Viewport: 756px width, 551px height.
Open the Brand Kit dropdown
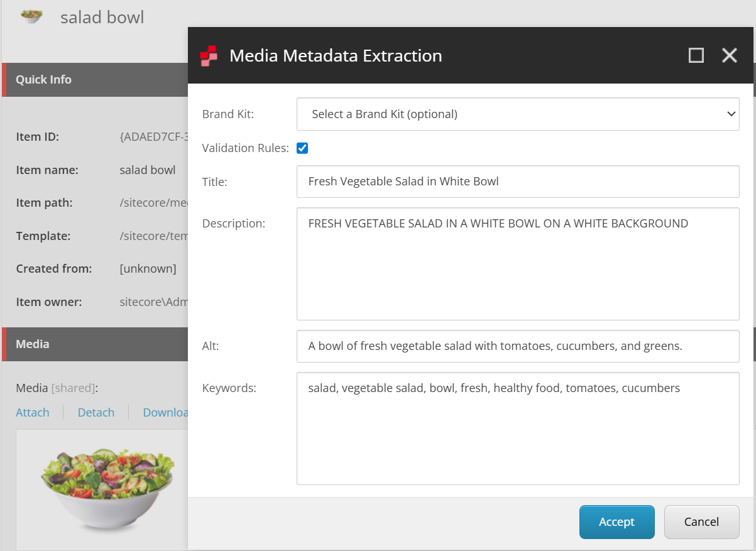pos(517,114)
